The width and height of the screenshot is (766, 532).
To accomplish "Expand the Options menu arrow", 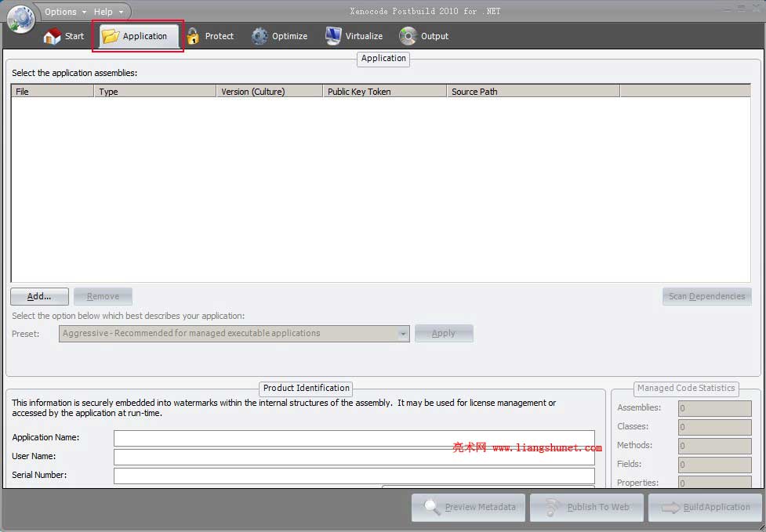I will coord(84,12).
